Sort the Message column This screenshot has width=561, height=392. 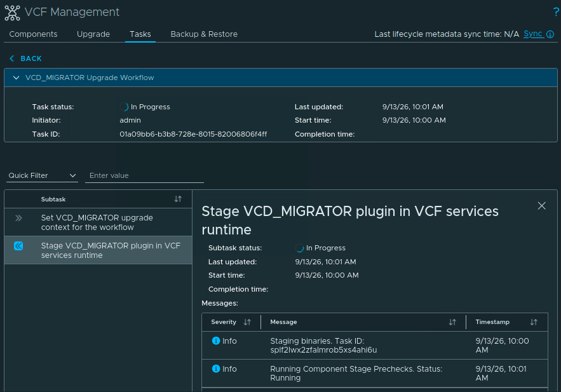point(452,322)
